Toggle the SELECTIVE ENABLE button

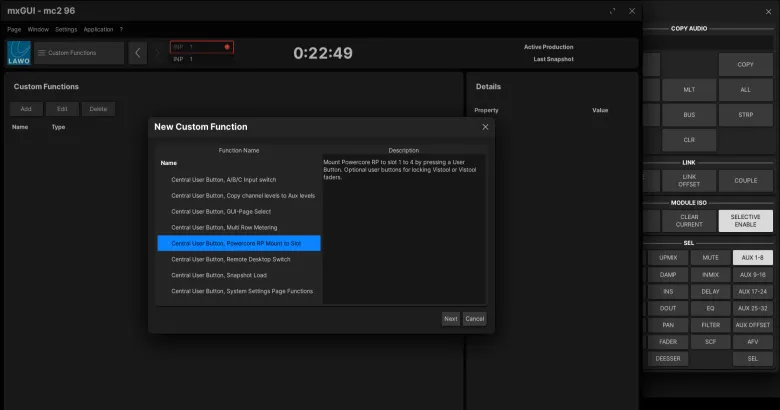(x=745, y=220)
